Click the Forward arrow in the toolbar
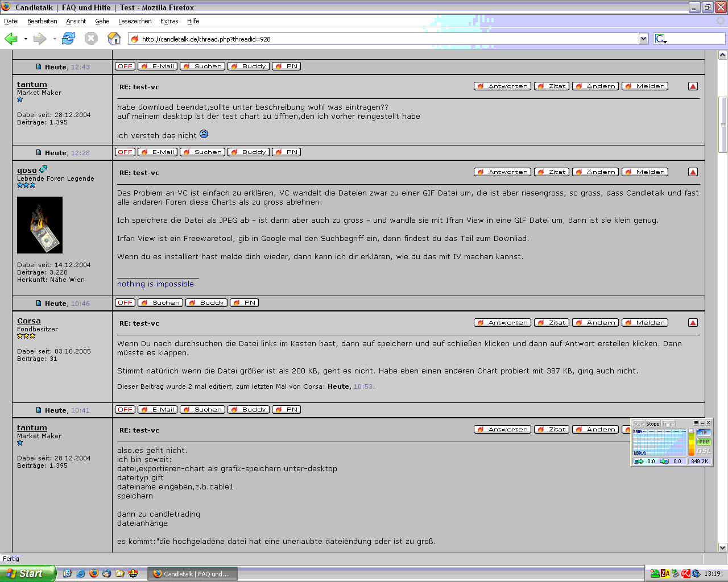Screen dimensions: 728x582 [x=40, y=39]
